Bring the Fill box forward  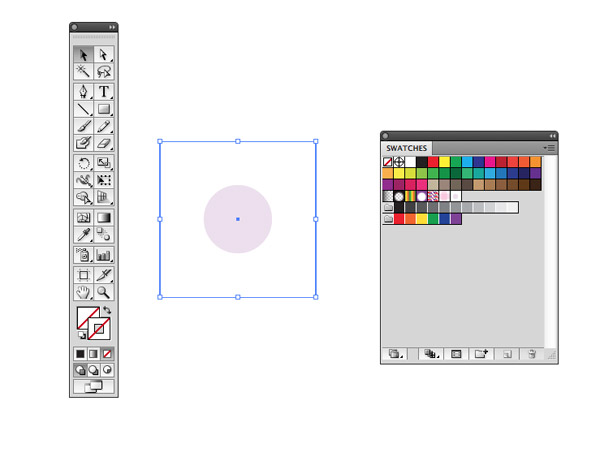pyautogui.click(x=85, y=314)
